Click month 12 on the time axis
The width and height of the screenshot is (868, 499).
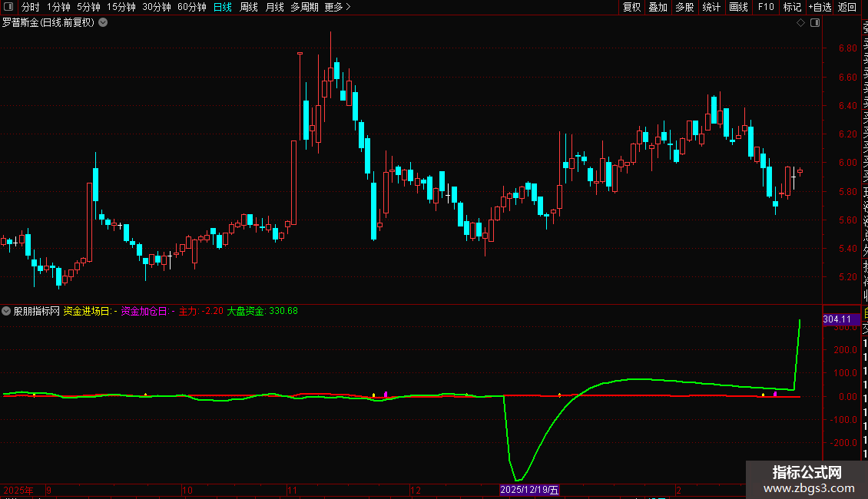(416, 491)
